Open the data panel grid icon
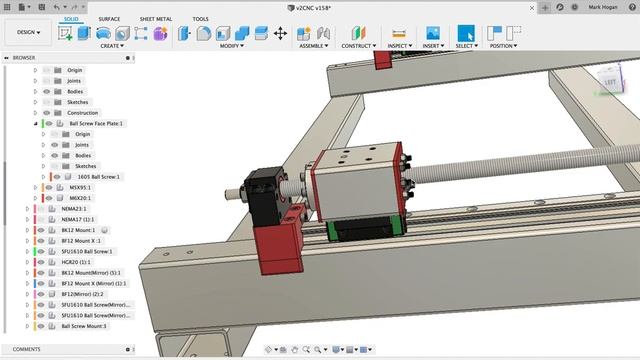The image size is (640, 360). click(7, 7)
